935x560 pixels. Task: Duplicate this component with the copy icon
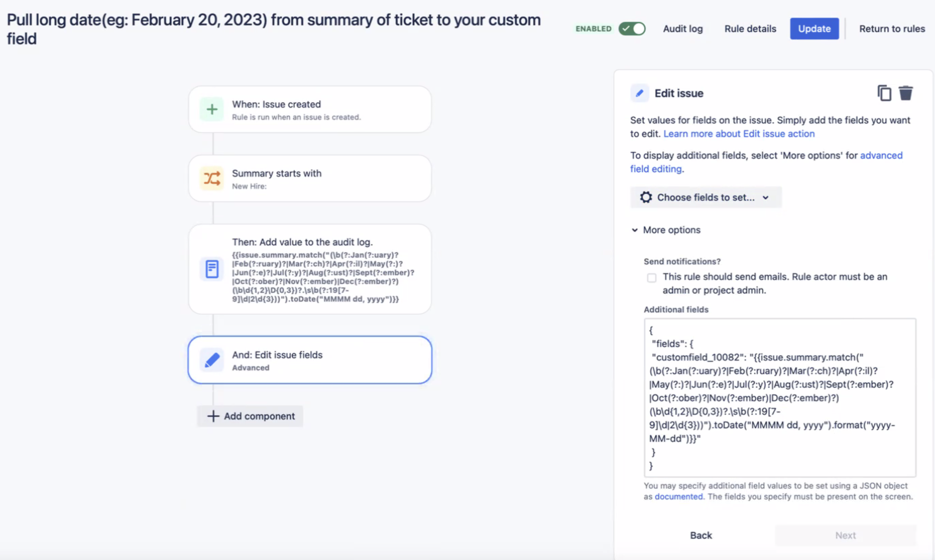click(884, 93)
